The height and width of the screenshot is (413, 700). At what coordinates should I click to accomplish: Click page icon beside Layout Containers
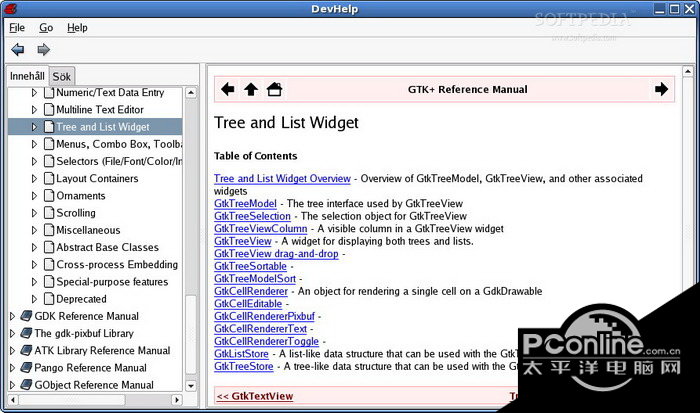coord(49,179)
